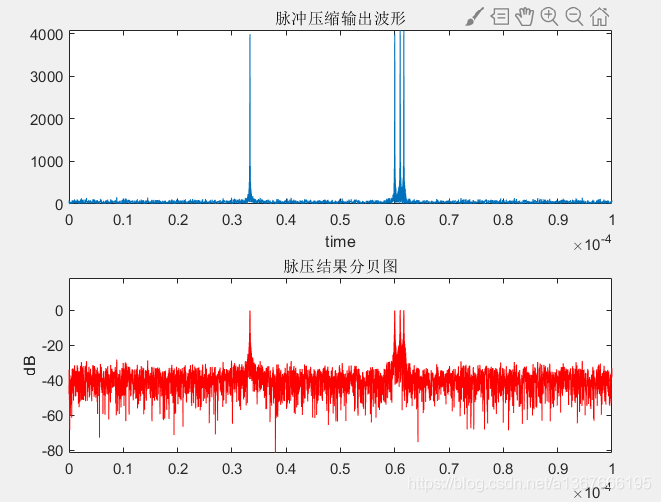Click the ×10⁻⁴ exponent under top plot
The height and width of the screenshot is (502, 661).
point(592,243)
